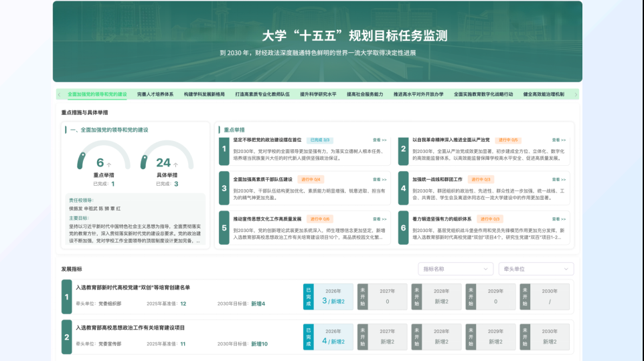644x361 pixels.
Task: Click 2026年 已完成 cell showing 4 / 新增2
Action: [328, 337]
